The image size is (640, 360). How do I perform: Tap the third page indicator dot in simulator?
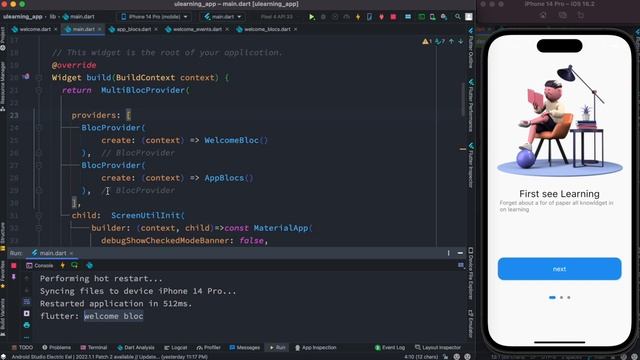(x=569, y=298)
